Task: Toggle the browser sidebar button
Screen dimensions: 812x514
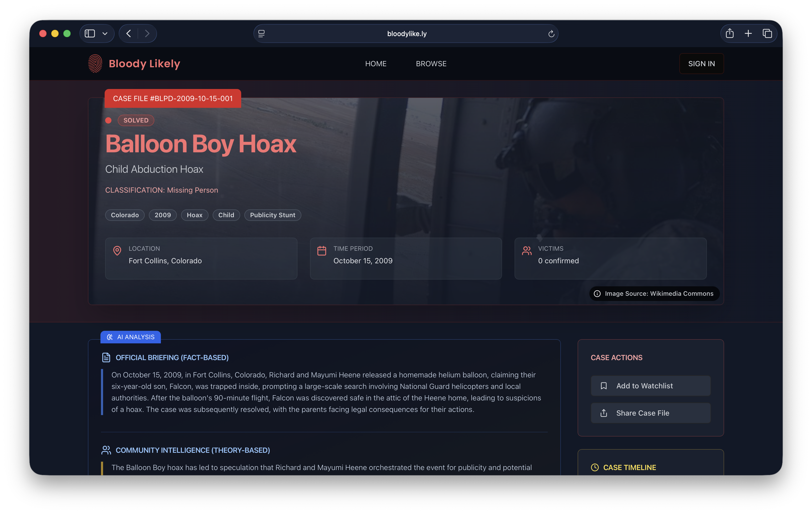Action: click(x=90, y=33)
